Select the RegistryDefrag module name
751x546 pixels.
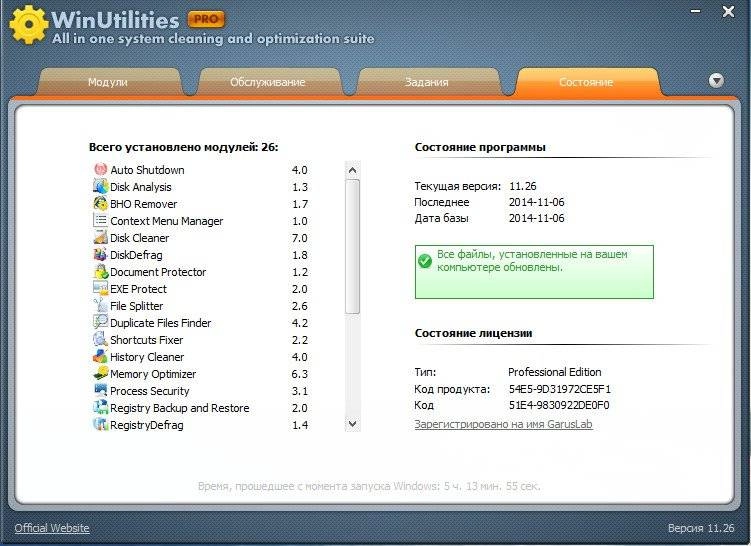pos(147,425)
